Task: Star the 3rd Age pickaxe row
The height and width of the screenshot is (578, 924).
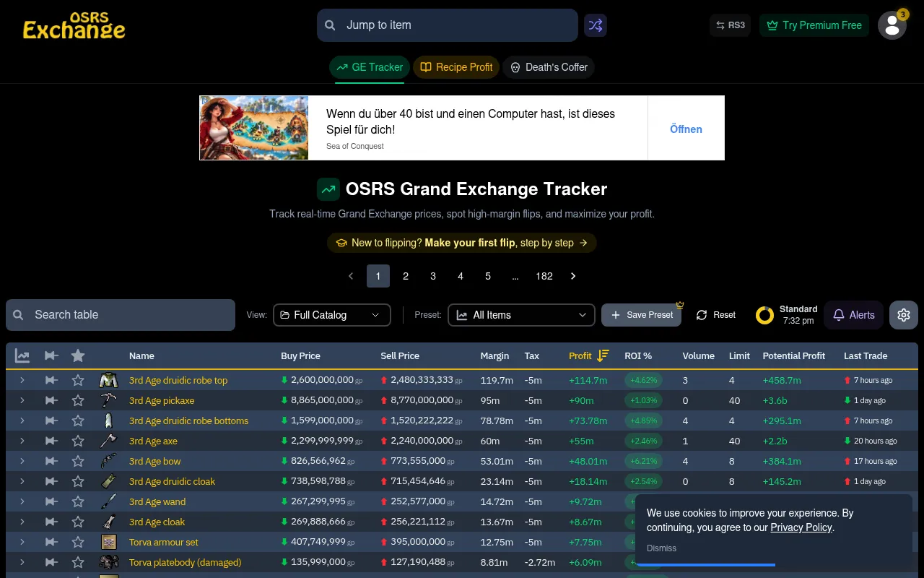Action: click(78, 400)
